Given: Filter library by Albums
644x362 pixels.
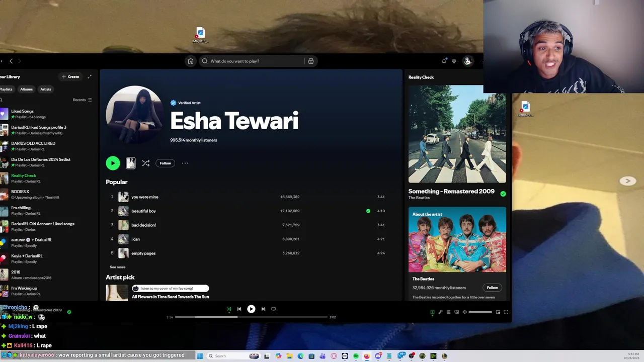Looking at the screenshot, I should [26, 89].
